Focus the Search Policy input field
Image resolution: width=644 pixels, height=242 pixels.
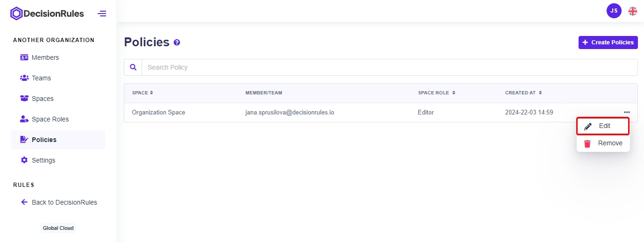tap(389, 67)
